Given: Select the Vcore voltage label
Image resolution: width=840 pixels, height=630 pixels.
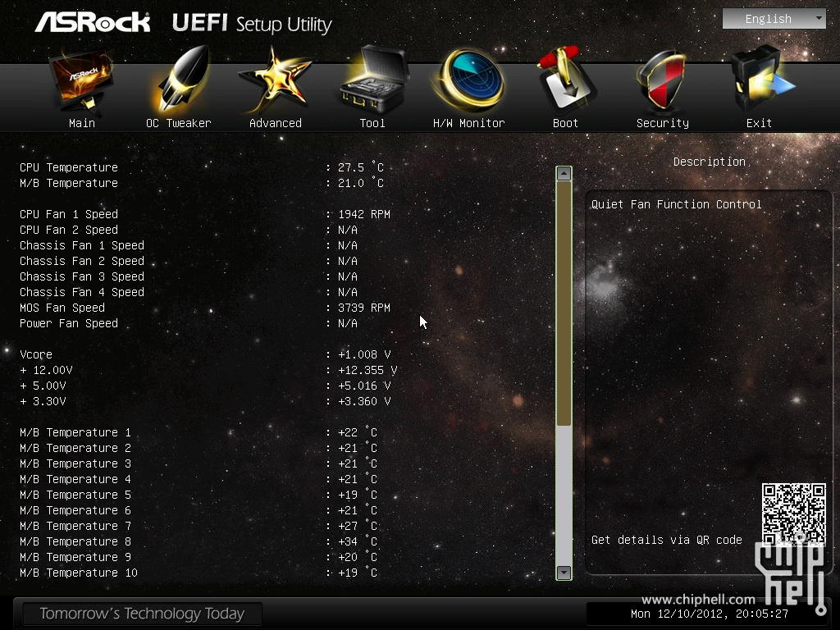Looking at the screenshot, I should [x=36, y=354].
